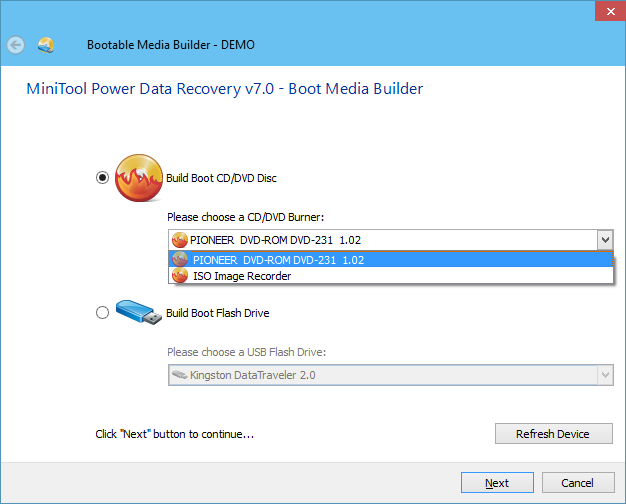
Task: Click the Cancel button
Action: 578,483
